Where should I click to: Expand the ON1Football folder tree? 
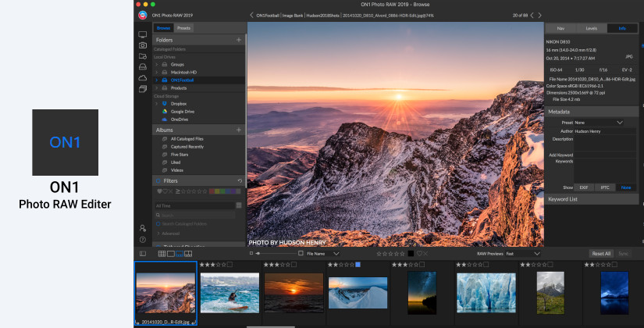coord(156,80)
